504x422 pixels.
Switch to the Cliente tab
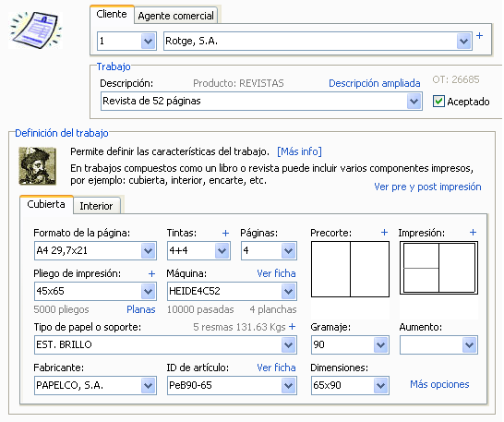click(112, 14)
